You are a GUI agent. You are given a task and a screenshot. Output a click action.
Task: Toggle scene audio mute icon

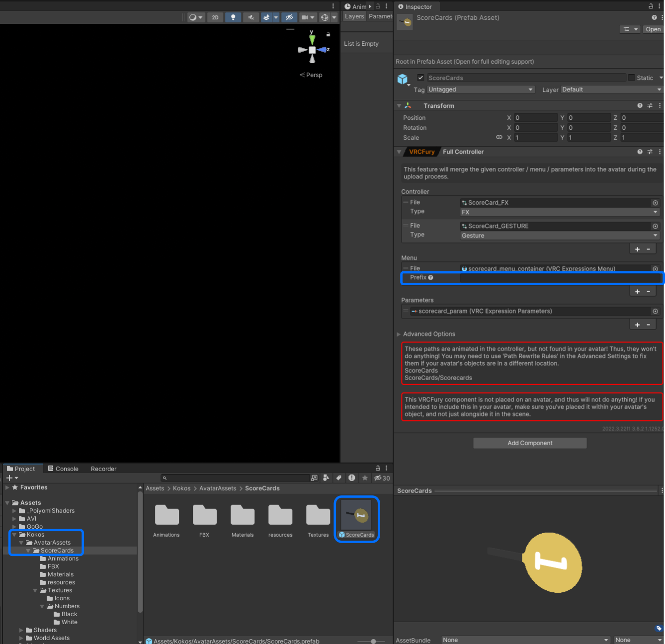[251, 17]
